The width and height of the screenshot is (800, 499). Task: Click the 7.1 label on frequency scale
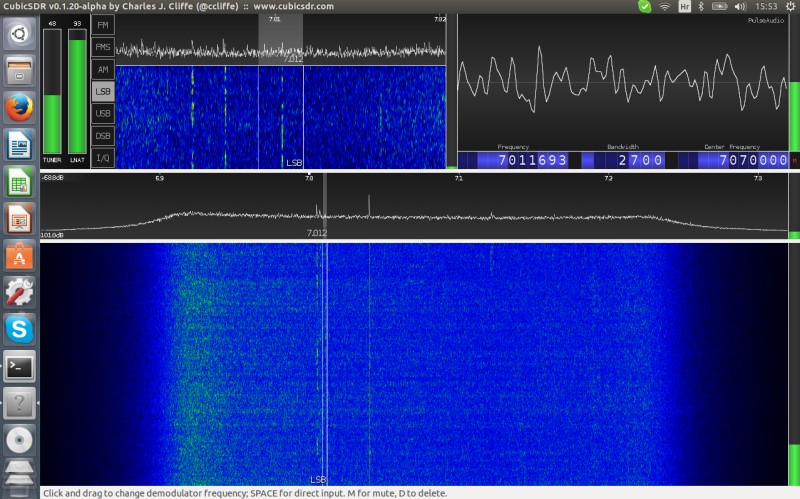pos(458,178)
